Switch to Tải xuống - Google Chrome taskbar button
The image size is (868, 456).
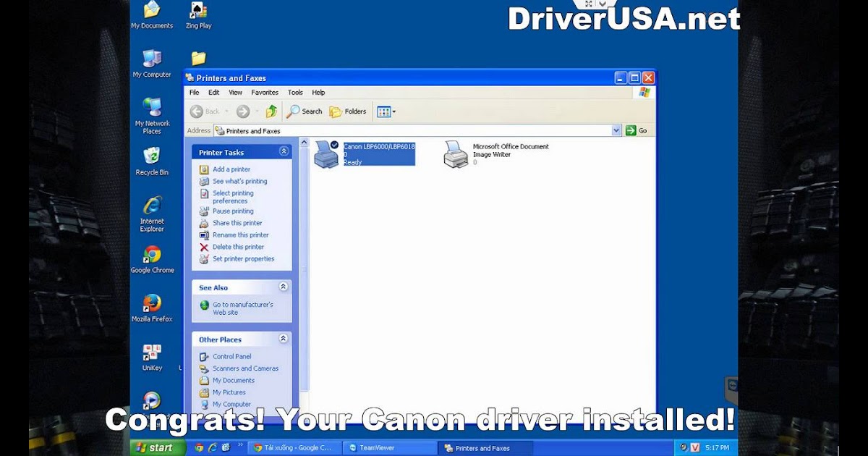294,448
